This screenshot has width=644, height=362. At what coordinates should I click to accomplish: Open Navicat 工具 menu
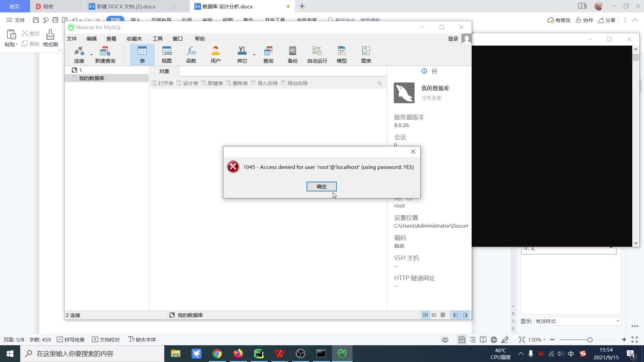[x=158, y=39]
